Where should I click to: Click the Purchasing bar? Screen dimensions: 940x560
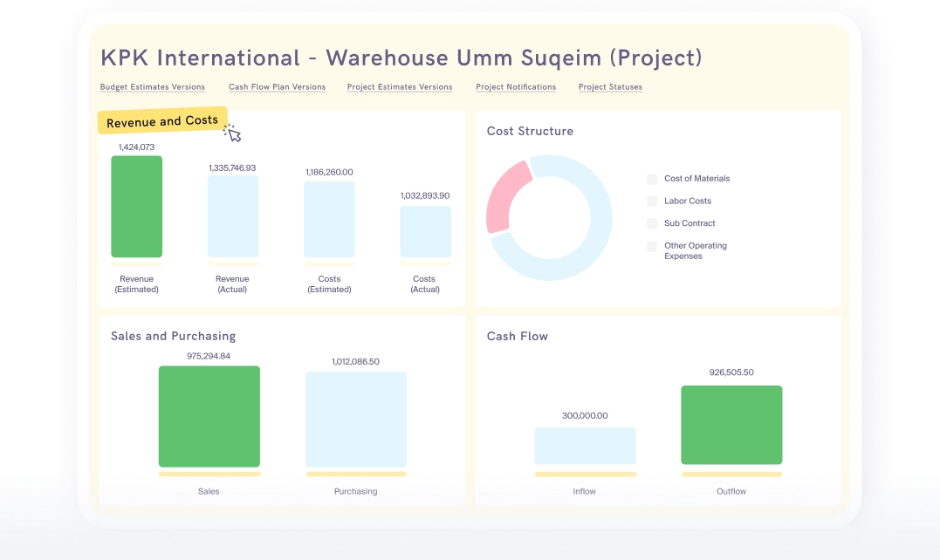[355, 420]
